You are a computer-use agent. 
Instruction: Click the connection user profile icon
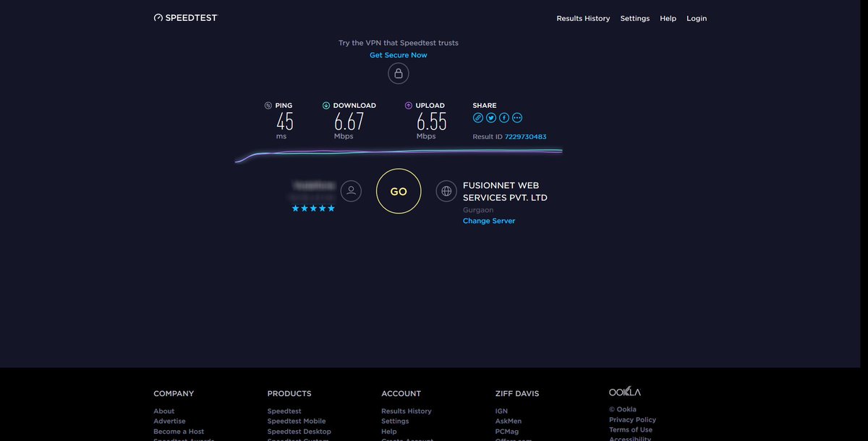pyautogui.click(x=351, y=190)
